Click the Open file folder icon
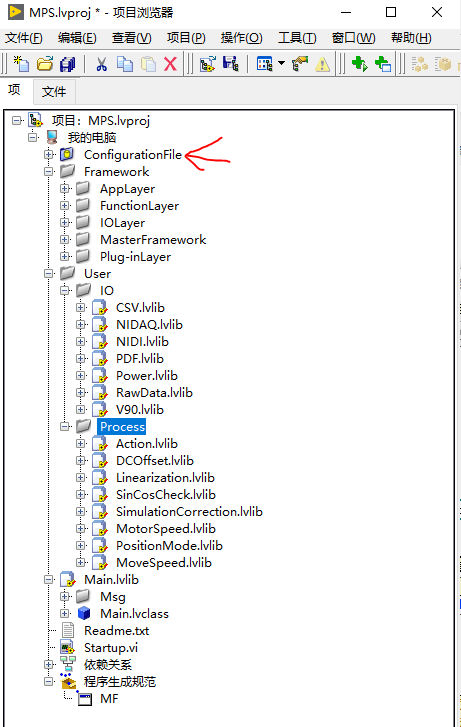Image resolution: width=461 pixels, height=727 pixels. (x=45, y=64)
